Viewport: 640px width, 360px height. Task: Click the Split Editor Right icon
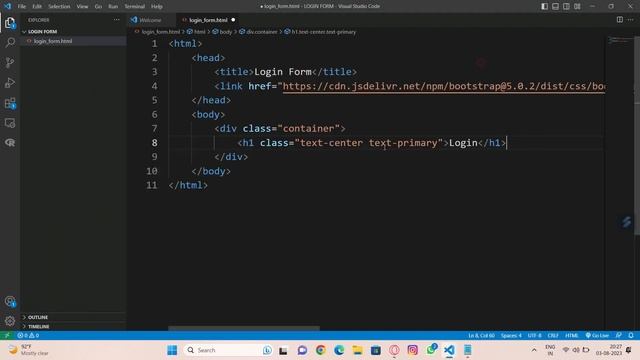(x=620, y=20)
